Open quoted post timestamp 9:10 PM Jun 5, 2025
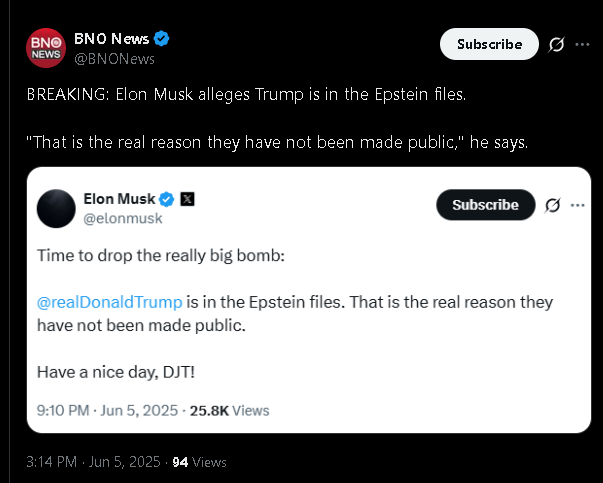Screen dimensions: 603x483 point(107,411)
